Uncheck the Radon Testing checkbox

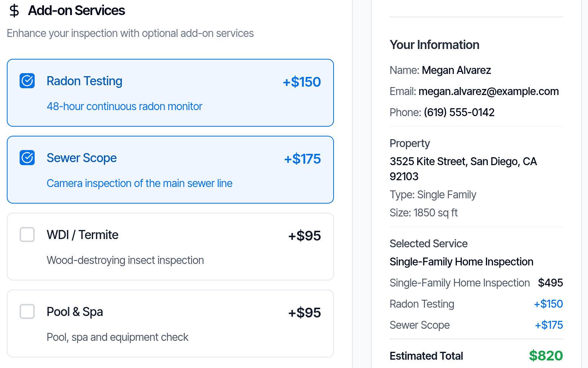click(x=27, y=81)
